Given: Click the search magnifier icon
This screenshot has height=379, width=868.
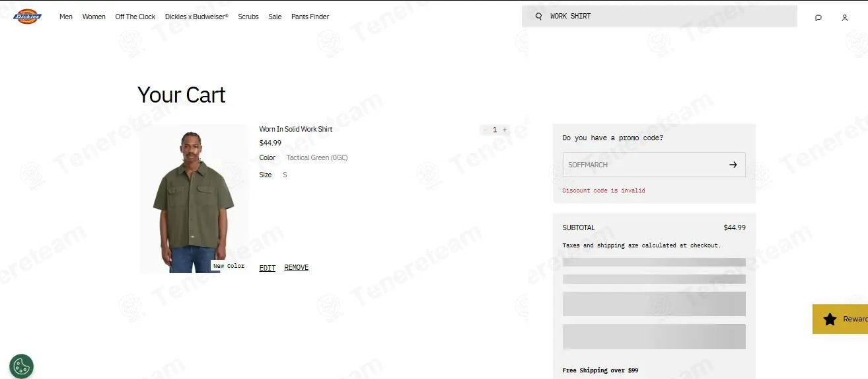Looking at the screenshot, I should tap(538, 16).
